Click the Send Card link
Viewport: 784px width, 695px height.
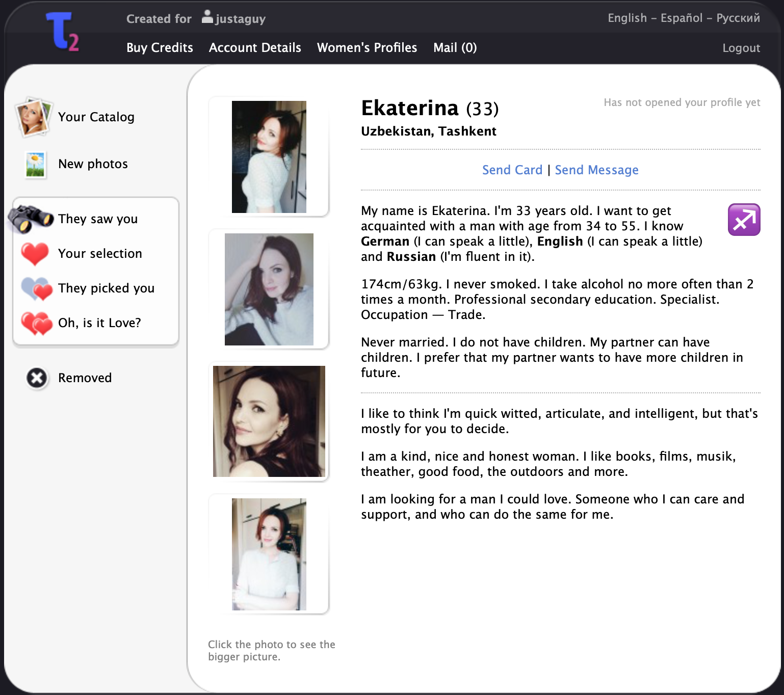512,170
